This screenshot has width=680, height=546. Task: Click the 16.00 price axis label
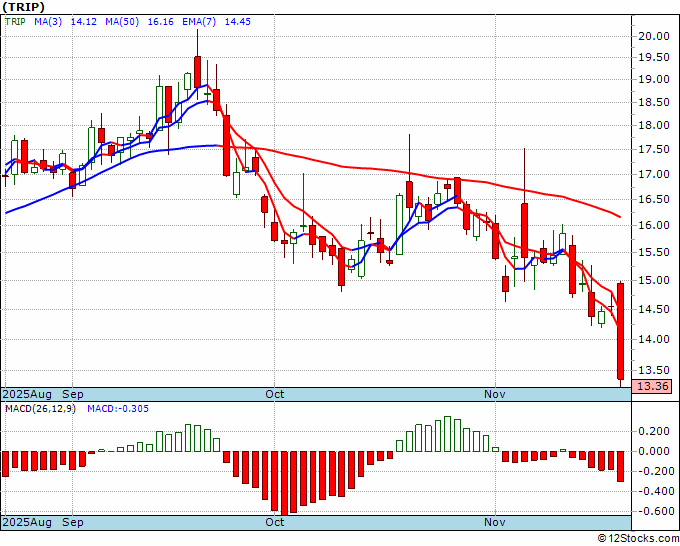coord(654,226)
